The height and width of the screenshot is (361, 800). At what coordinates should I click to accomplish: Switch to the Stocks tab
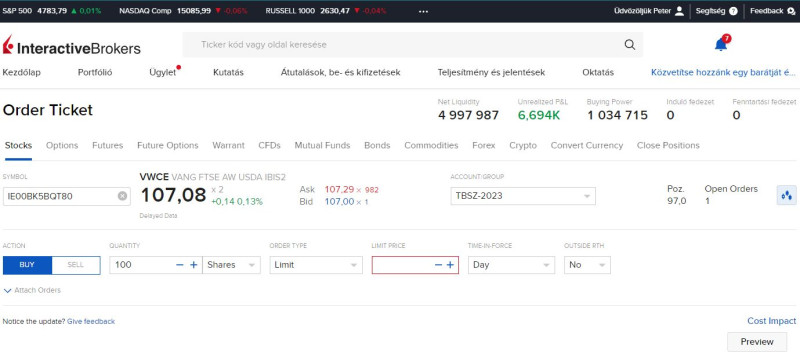pos(18,145)
